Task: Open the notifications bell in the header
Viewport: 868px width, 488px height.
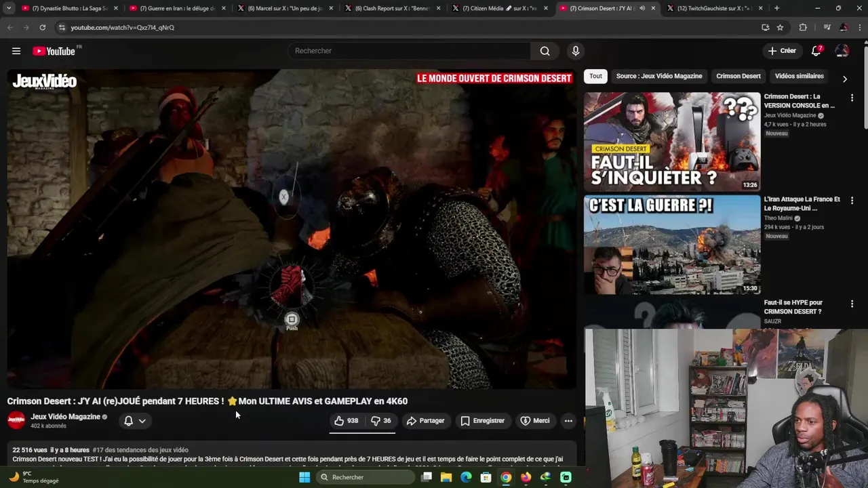Action: point(816,51)
